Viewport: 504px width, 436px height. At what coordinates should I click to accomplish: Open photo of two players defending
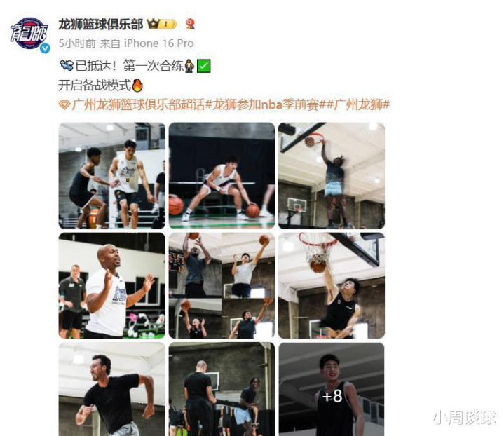click(x=112, y=175)
